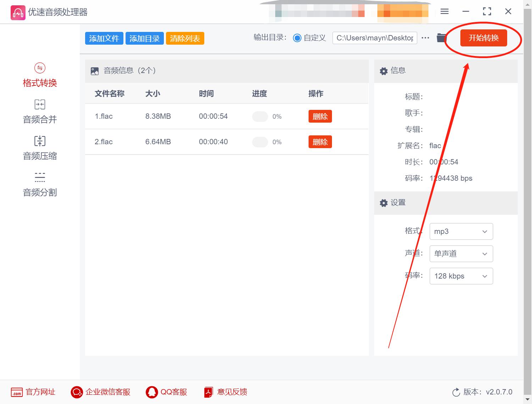Open the 音频合并 feature
Viewport: 532px width, 404px height.
(39, 111)
